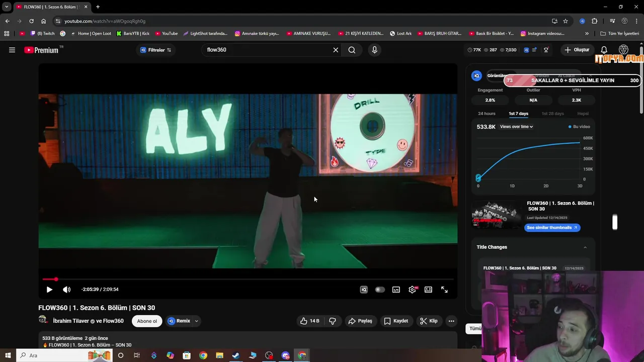Open Chrome tab search dropdown
The image size is (644, 362).
(7, 7)
